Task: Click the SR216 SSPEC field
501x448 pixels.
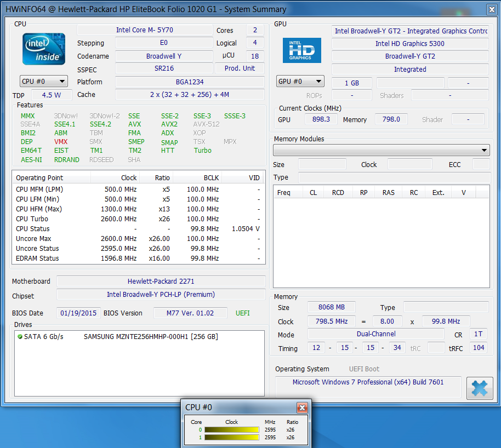Action: [x=164, y=68]
